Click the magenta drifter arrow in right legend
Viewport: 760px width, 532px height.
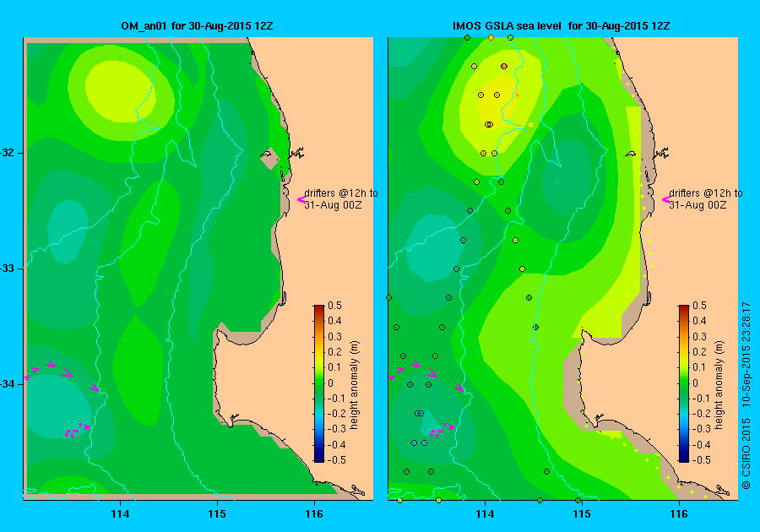tap(666, 199)
